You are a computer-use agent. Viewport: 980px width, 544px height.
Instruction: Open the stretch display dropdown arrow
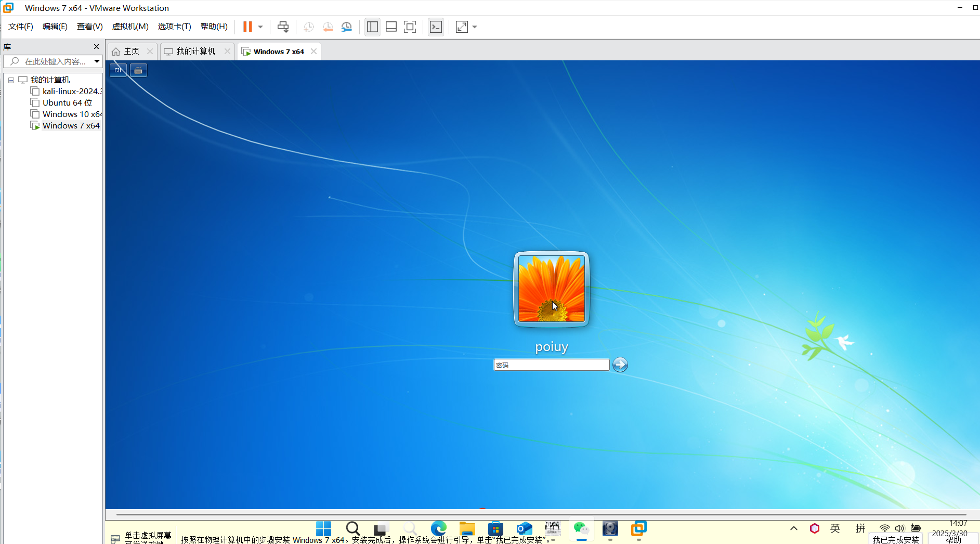pos(475,27)
